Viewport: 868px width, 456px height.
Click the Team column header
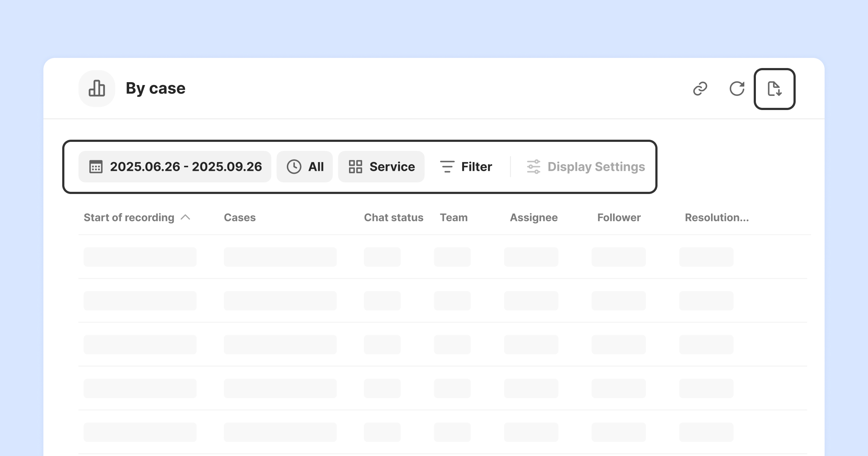click(454, 218)
